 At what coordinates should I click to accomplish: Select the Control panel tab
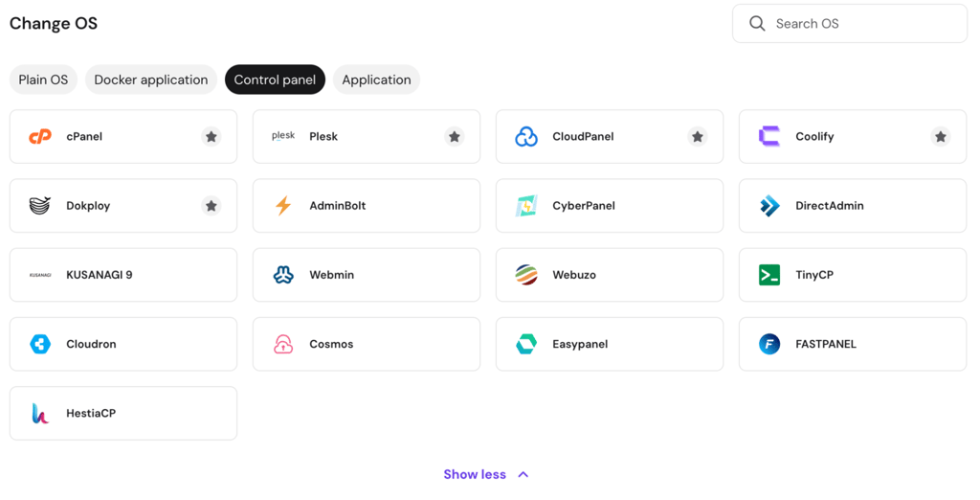275,80
